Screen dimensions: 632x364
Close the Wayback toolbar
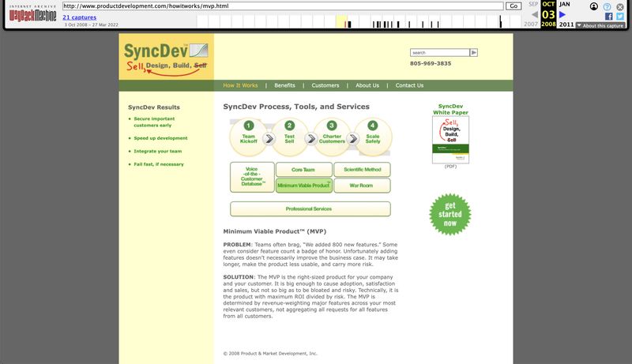tap(620, 6)
